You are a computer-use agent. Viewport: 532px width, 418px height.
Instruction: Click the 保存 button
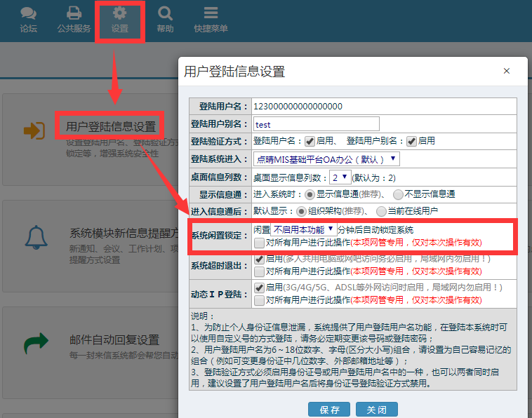point(328,410)
